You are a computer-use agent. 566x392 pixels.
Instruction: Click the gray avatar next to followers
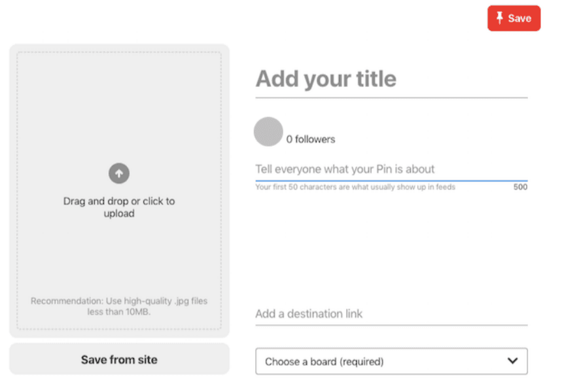point(268,132)
